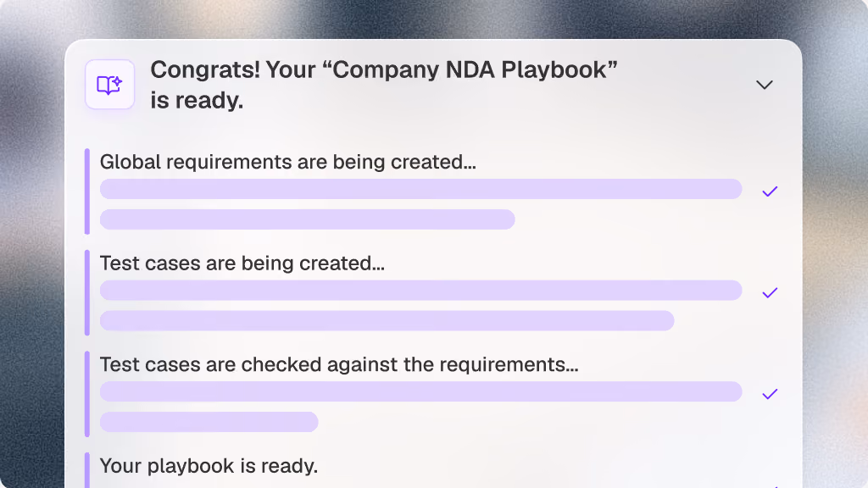Click checkmark beside Global requirements step

coord(770,191)
